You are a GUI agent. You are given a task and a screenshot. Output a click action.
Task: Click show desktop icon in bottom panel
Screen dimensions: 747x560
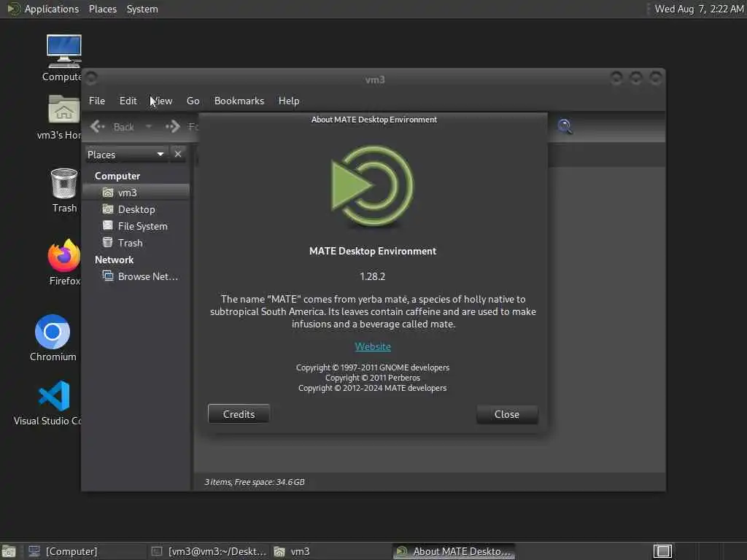9,551
